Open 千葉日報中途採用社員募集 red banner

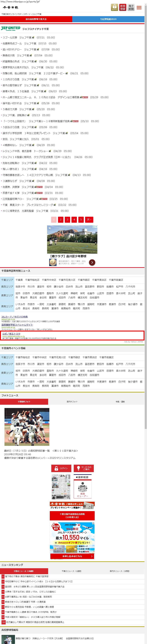pyautogui.click(x=72, y=516)
